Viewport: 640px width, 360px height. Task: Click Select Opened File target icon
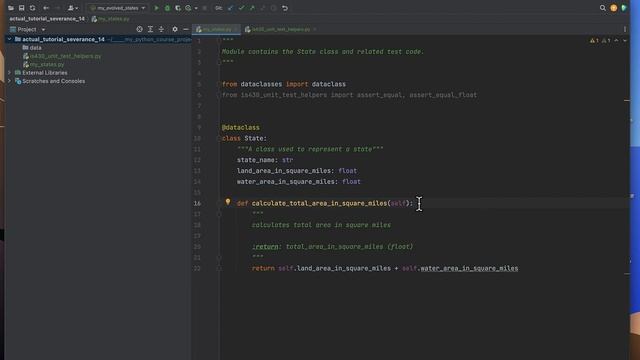click(140, 29)
